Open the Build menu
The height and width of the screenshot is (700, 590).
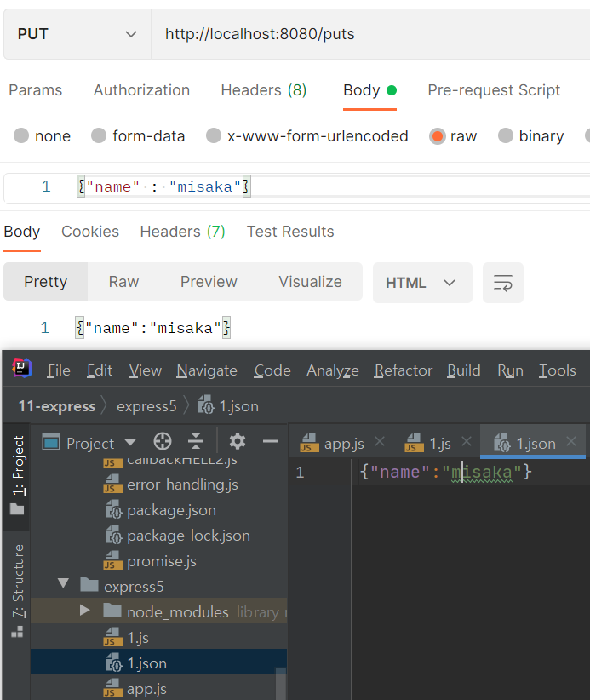[464, 370]
